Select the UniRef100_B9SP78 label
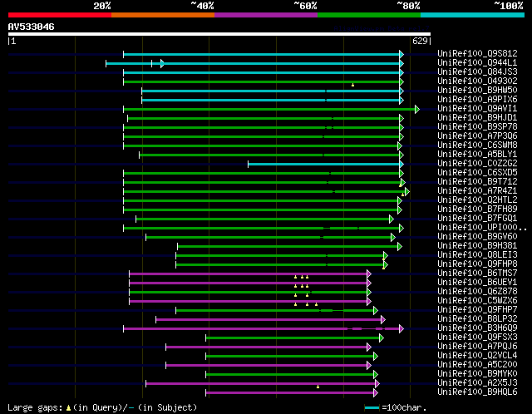Screen dimensions: 532x414 coord(477,126)
